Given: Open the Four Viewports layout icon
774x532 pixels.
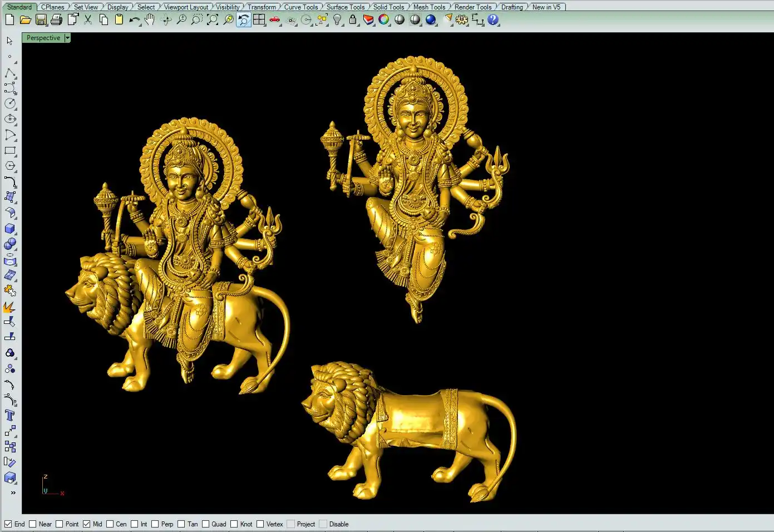Looking at the screenshot, I should point(259,20).
